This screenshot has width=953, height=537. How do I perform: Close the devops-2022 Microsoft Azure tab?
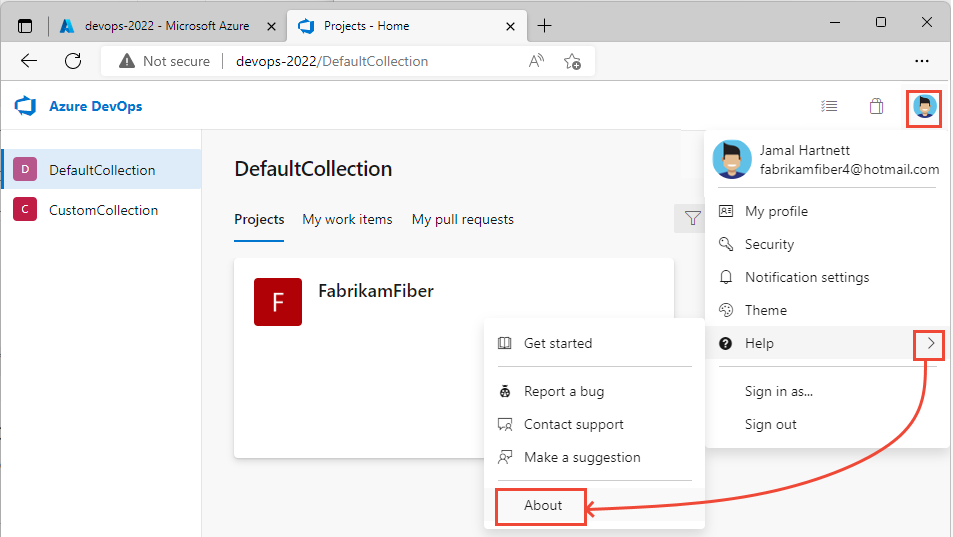272,26
